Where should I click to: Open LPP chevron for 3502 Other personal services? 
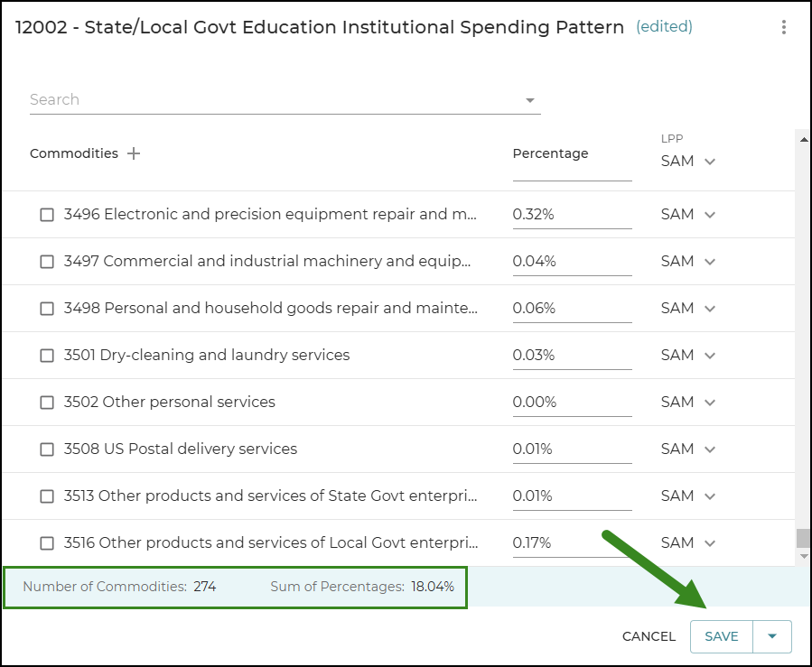click(710, 403)
